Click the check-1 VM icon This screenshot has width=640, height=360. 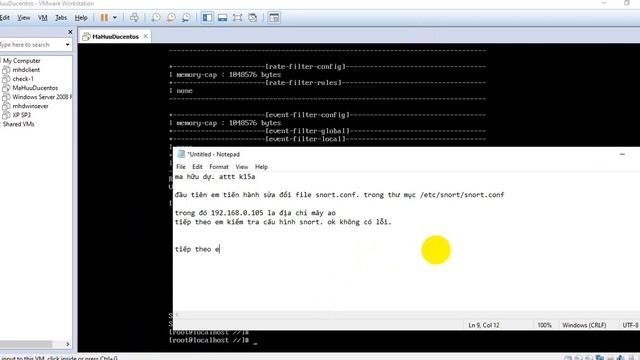coord(6,79)
